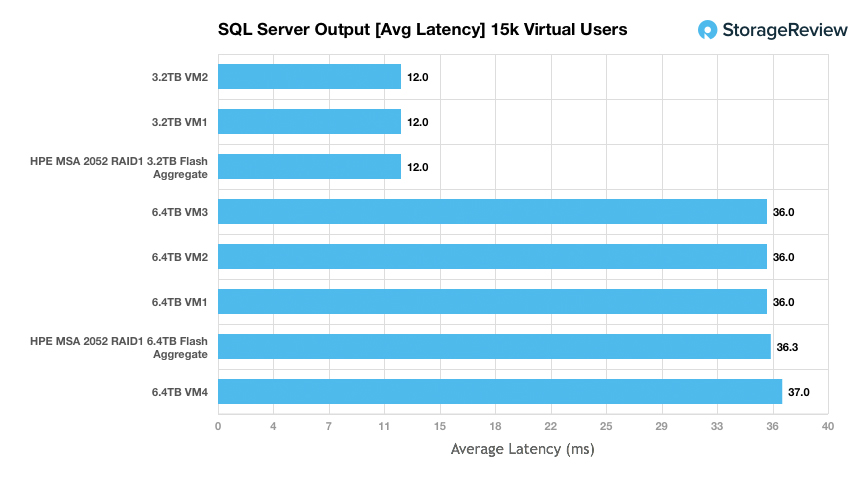Click the 36.0 value beside 6.4TB VM2
Screen dimensions: 850x477
click(x=783, y=257)
